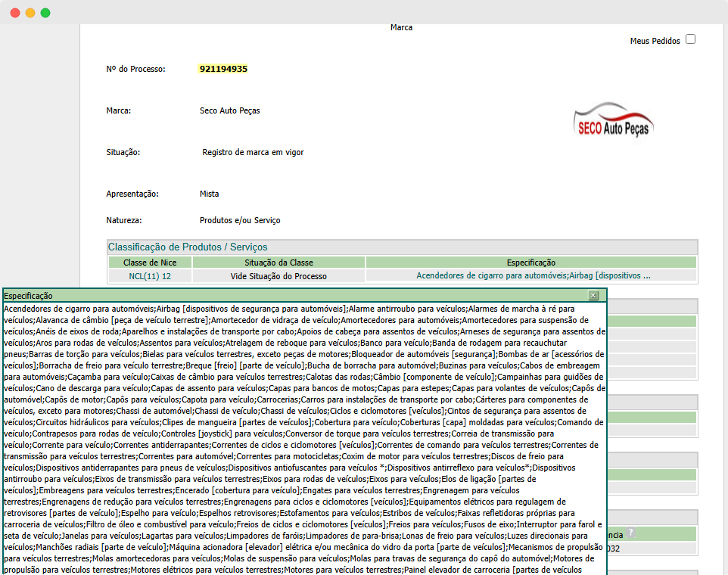Click the yellow minimize traffic light
Viewport: 728px width, 575px height.
tap(30, 12)
